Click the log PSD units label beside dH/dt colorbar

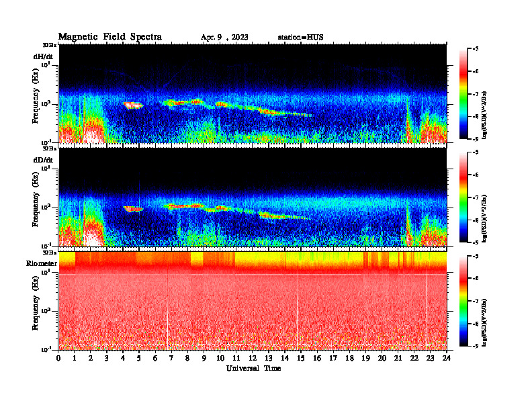point(485,114)
